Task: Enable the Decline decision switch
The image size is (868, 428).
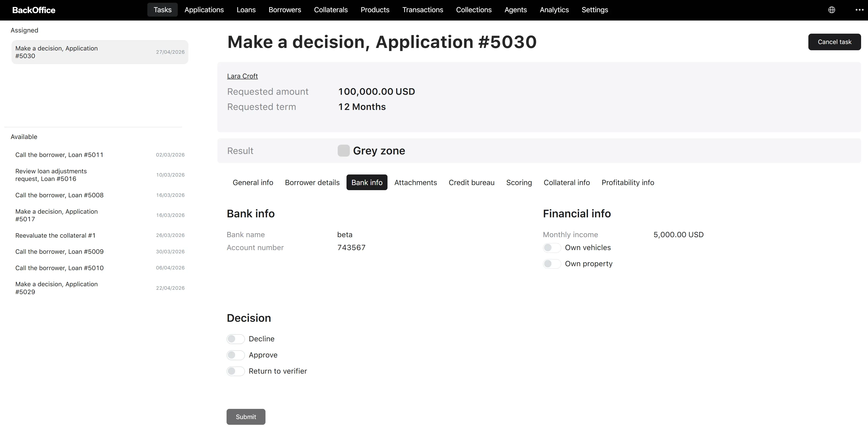Action: coord(236,339)
